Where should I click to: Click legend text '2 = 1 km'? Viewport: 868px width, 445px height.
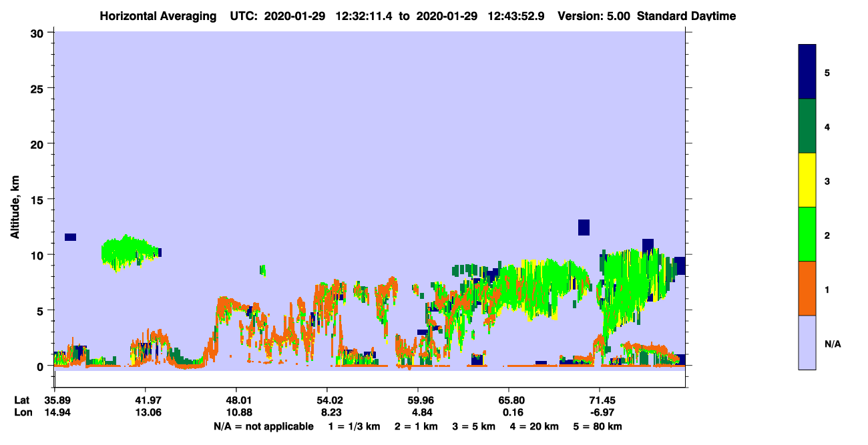click(x=415, y=426)
